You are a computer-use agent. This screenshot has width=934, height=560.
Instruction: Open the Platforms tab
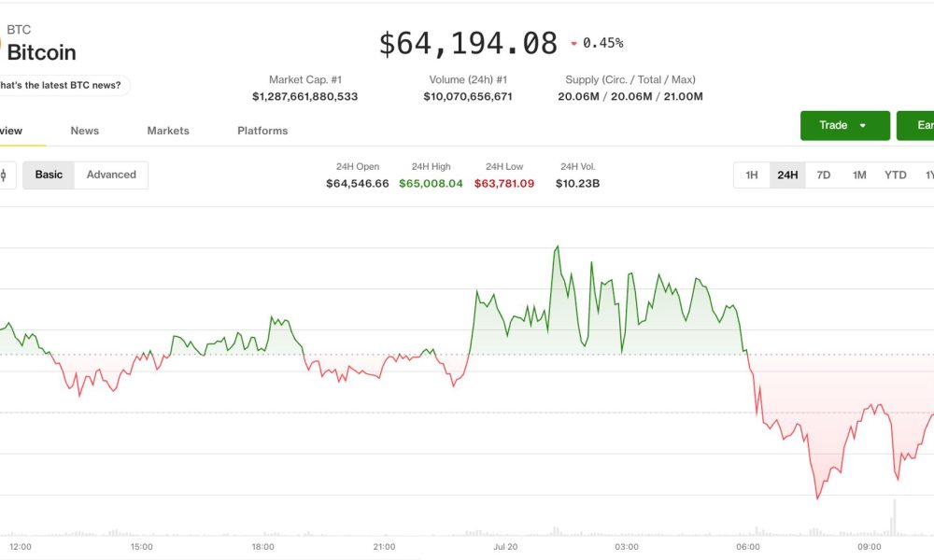click(262, 131)
